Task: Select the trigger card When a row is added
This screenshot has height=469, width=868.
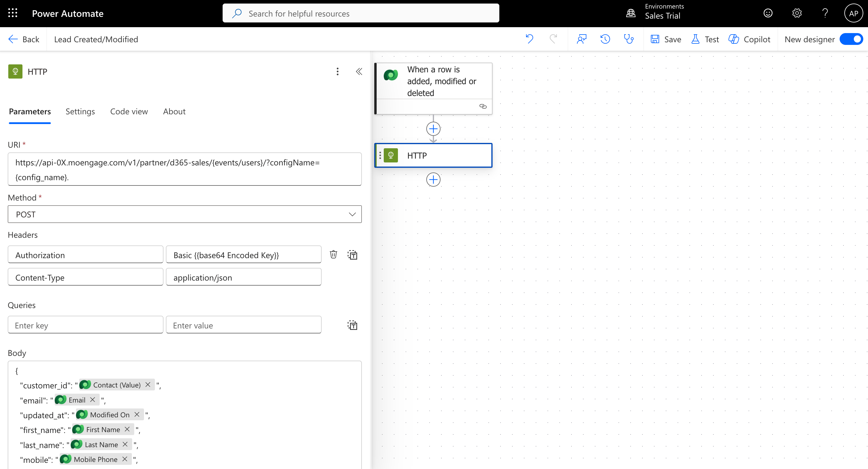Action: pyautogui.click(x=434, y=89)
